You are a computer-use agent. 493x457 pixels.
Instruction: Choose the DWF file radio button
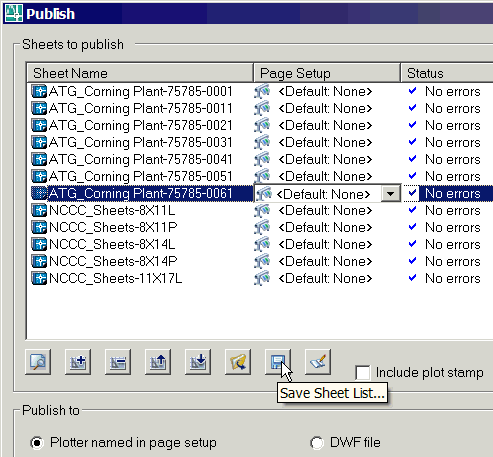click(x=317, y=443)
